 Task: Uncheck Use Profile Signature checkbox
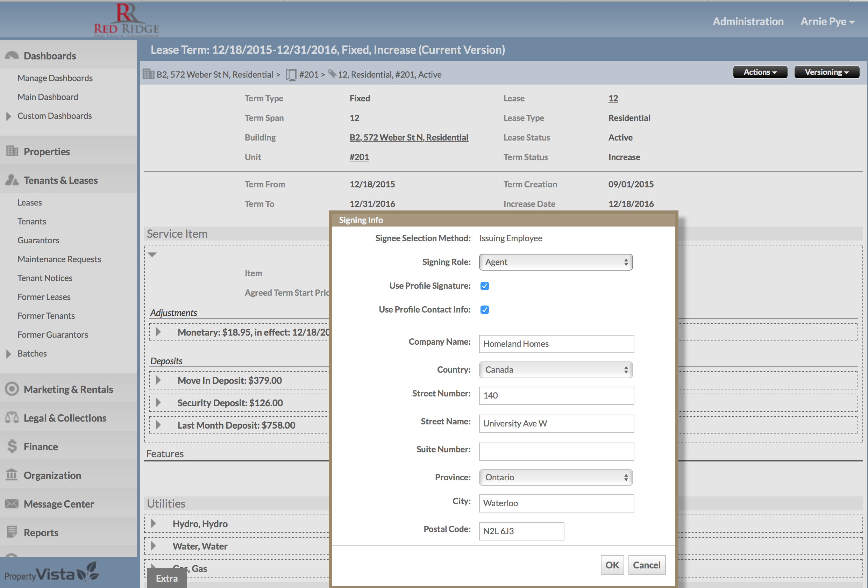[484, 286]
